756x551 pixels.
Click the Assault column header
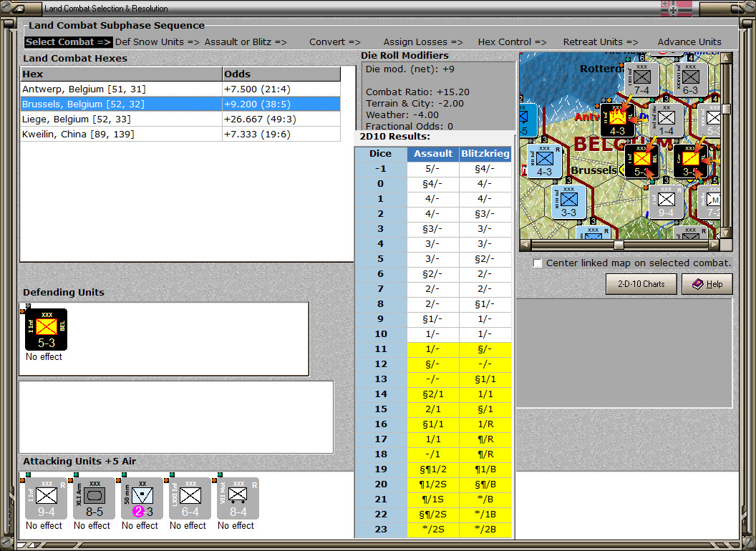point(433,153)
